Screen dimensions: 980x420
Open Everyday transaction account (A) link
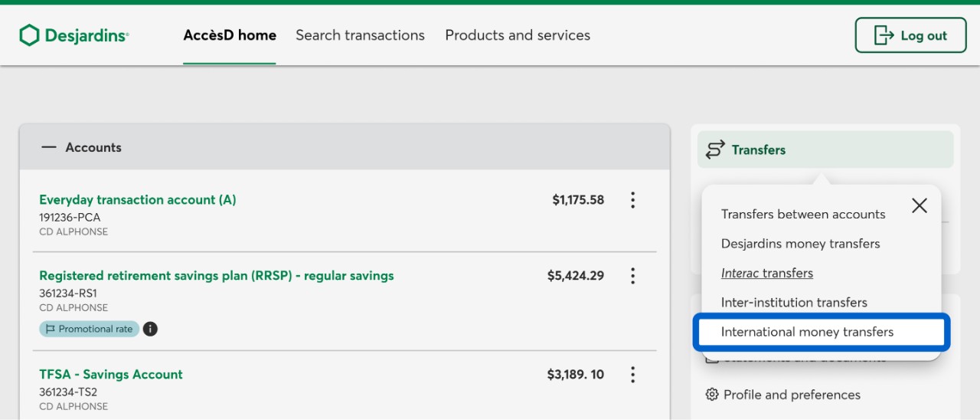pos(138,200)
